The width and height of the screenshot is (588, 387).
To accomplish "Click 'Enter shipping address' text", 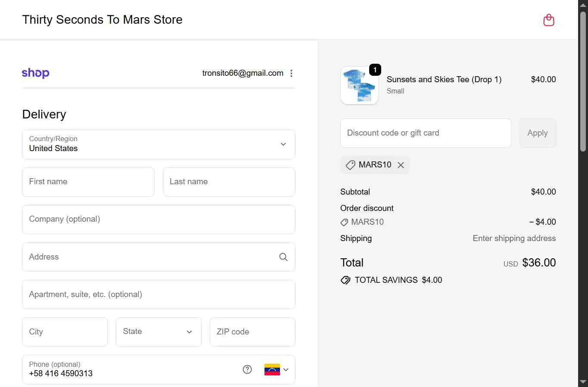I will [514, 238].
